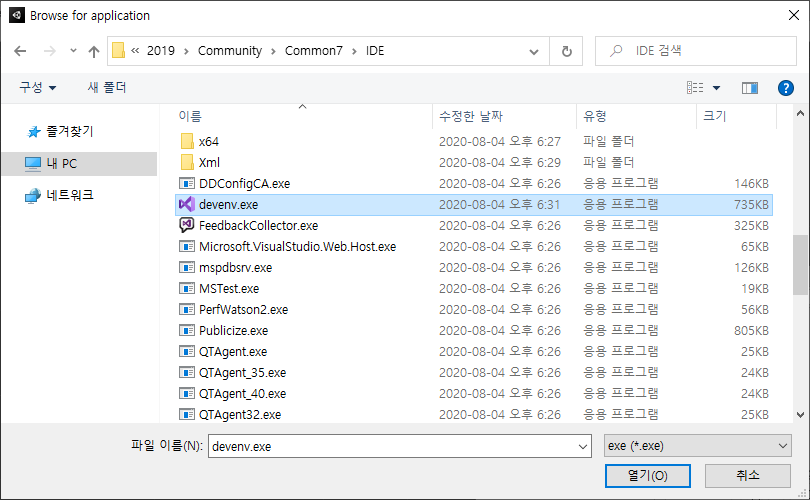Click the 열기(O) open button
Viewport: 810px width, 500px height.
[x=647, y=475]
